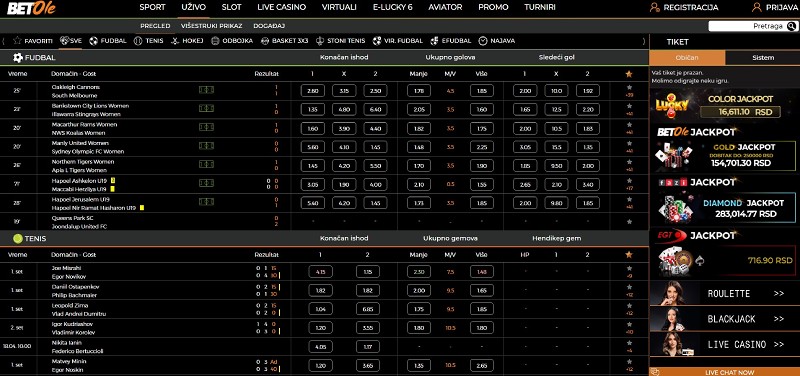800x376 pixels.
Task: Show live Hokej matches
Action: pos(187,41)
